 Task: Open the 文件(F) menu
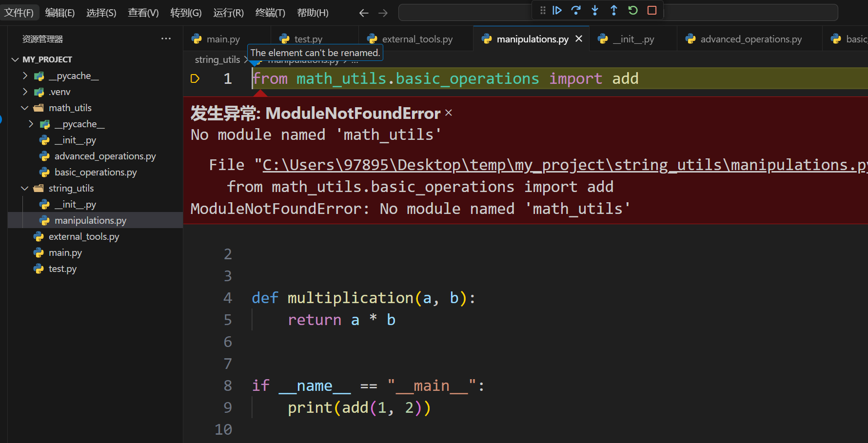tap(19, 13)
